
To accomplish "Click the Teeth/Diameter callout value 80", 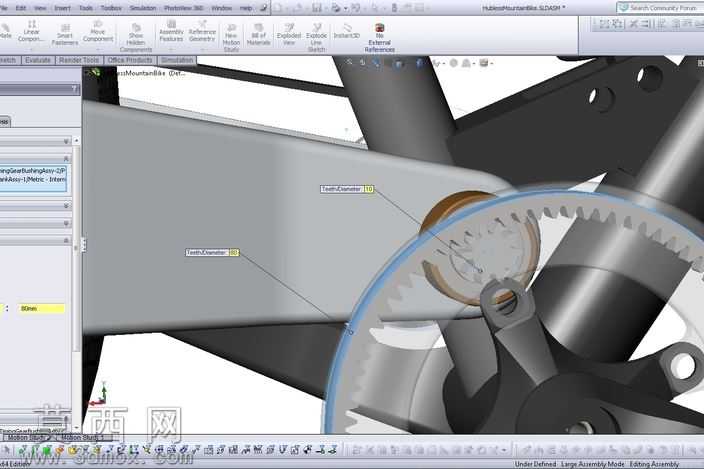I will [234, 253].
